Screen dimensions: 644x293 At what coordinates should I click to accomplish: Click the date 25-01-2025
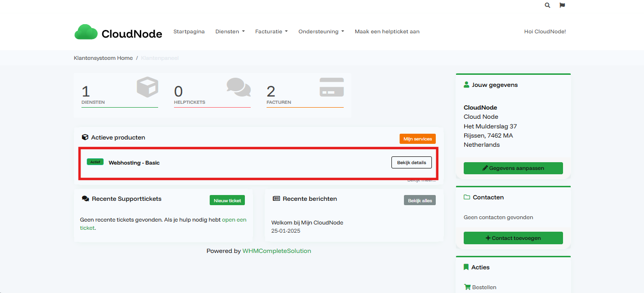pos(286,231)
